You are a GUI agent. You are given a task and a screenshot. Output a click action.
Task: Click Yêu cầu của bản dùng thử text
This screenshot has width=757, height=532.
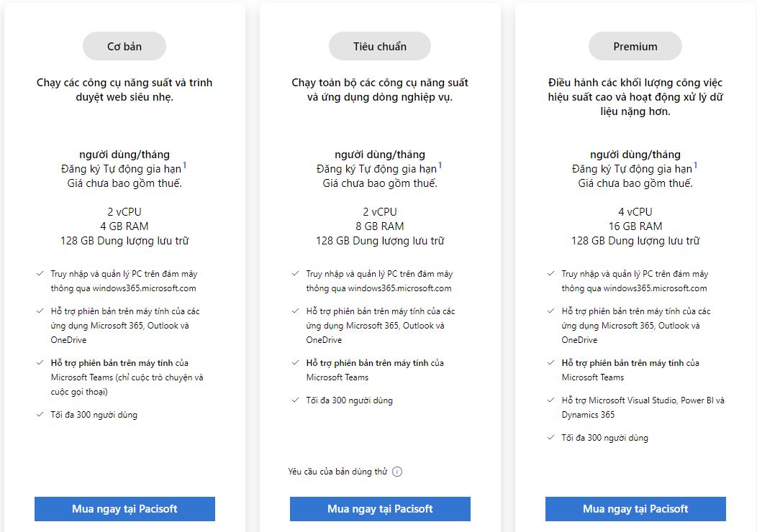click(338, 472)
